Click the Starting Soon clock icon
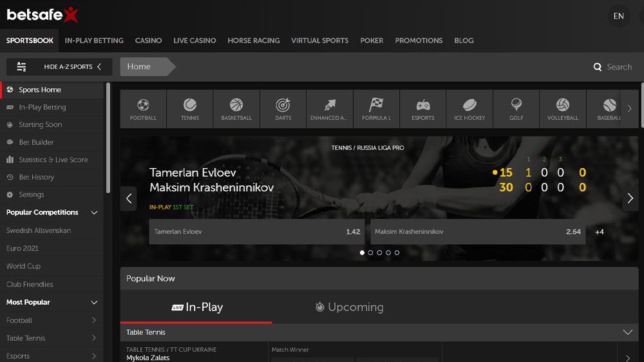Image resolution: width=644 pixels, height=362 pixels. 10,124
